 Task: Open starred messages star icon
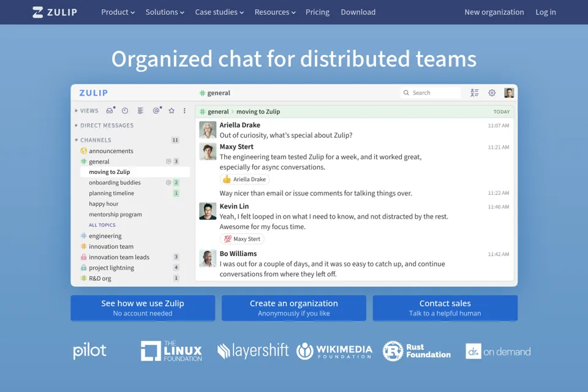coord(171,110)
